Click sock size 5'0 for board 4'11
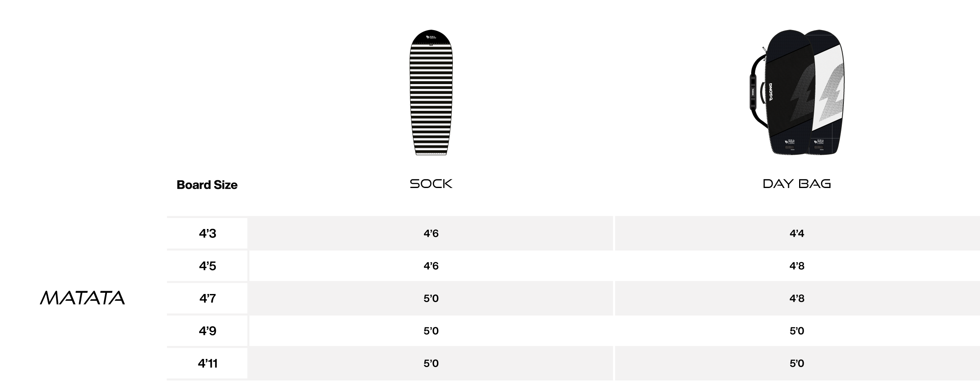This screenshot has width=980, height=389. [431, 363]
